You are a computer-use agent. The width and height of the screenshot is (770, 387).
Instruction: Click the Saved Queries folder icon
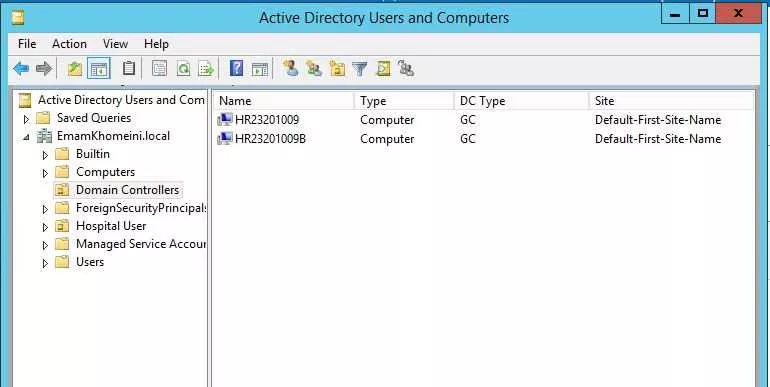tap(43, 118)
